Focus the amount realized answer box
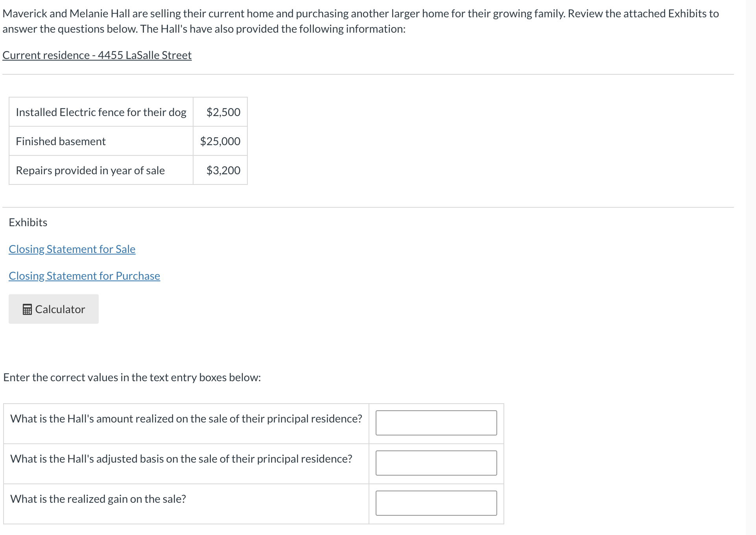 pos(436,423)
